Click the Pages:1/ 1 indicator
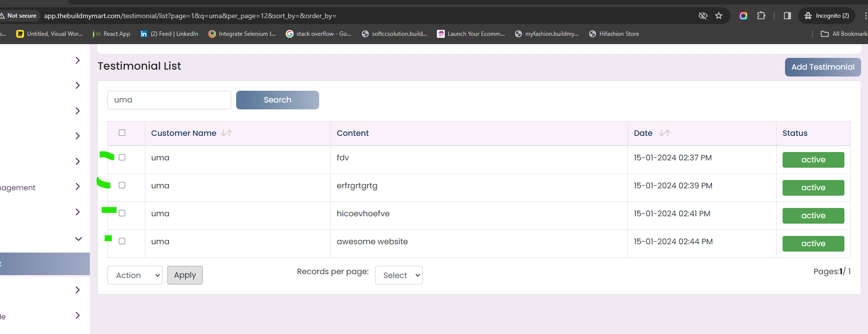This screenshot has height=334, width=868. 832,272
